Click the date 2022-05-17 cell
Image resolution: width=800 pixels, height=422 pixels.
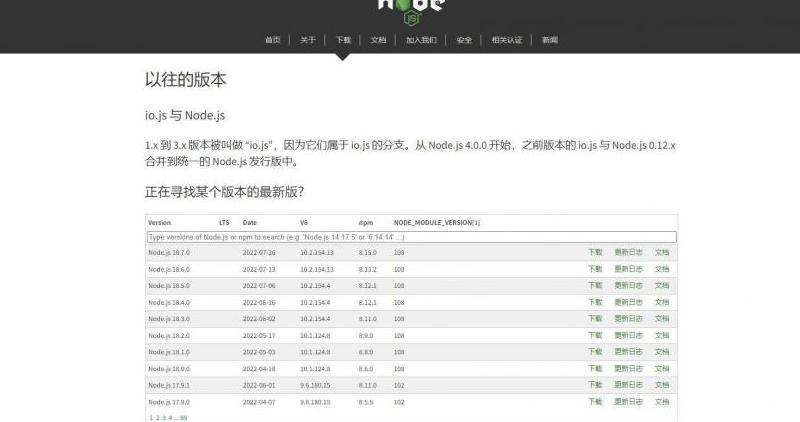click(x=259, y=336)
